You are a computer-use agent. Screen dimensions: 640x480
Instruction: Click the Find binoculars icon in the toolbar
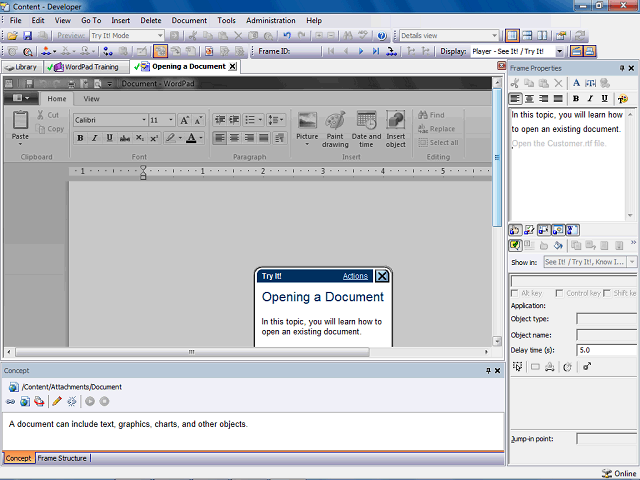click(x=348, y=36)
